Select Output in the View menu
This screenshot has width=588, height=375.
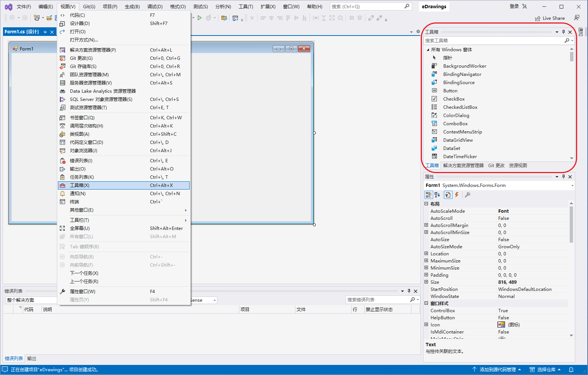124,169
